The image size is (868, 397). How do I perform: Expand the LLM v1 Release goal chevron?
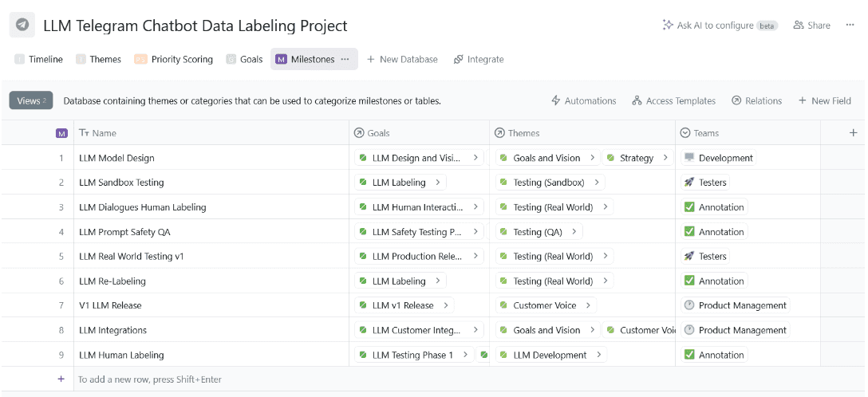pyautogui.click(x=446, y=305)
